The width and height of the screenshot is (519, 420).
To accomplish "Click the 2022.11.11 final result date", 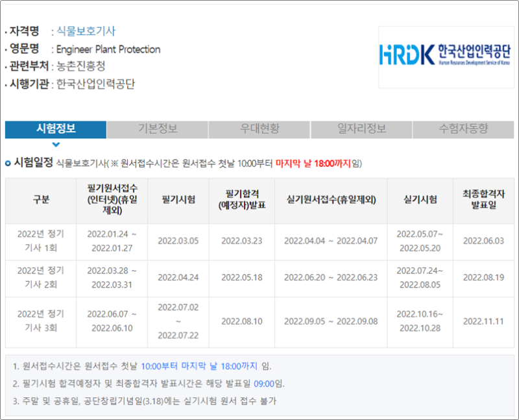I will tap(483, 321).
